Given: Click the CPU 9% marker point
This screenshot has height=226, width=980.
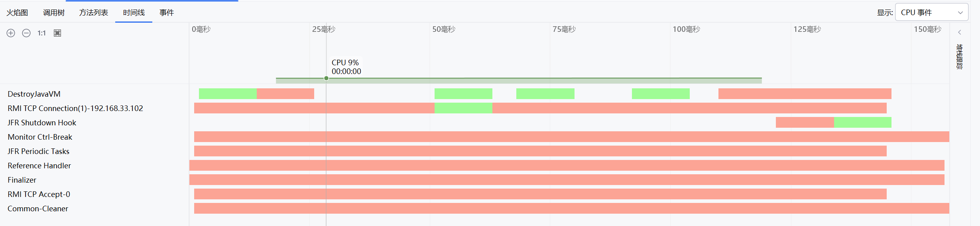Looking at the screenshot, I should [326, 78].
